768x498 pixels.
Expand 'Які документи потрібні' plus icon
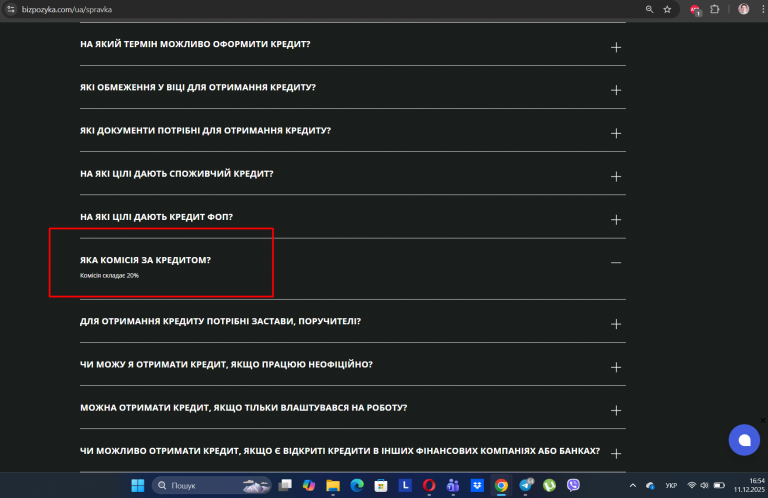(616, 134)
